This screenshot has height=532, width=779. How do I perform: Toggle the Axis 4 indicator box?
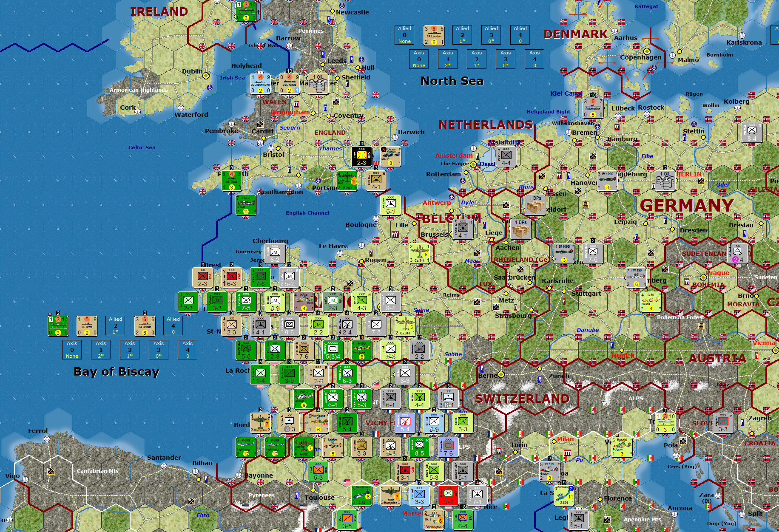click(x=534, y=59)
